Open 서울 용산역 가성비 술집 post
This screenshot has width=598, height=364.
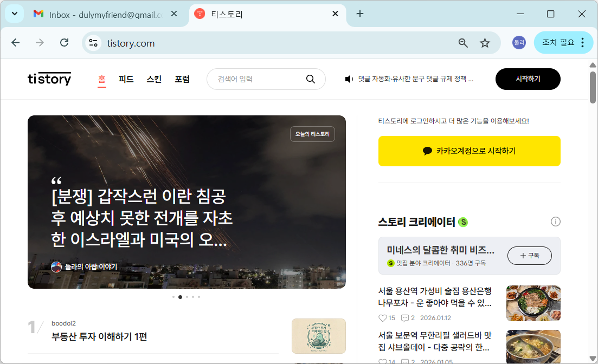[435, 297]
